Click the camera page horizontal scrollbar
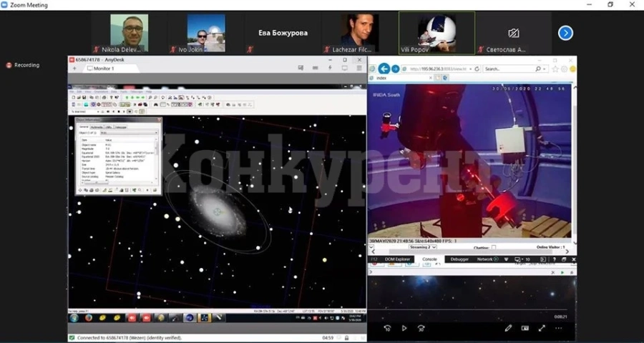This screenshot has height=343, width=644. [x=472, y=252]
